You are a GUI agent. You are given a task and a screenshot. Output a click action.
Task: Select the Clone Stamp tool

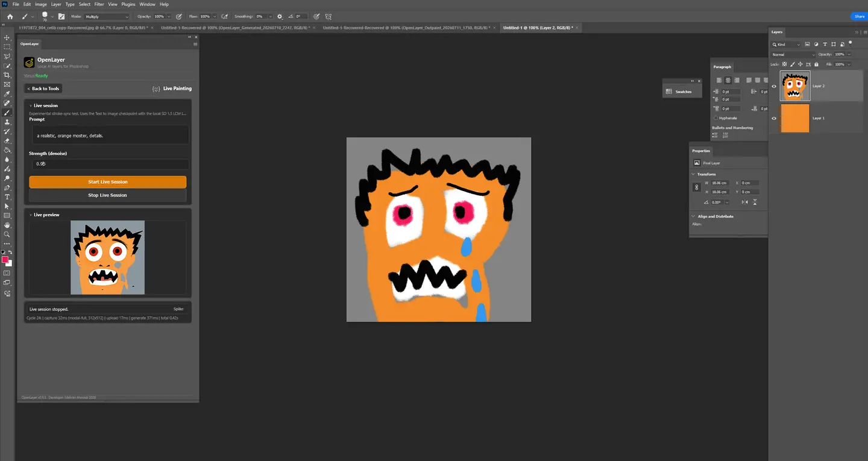pos(7,122)
